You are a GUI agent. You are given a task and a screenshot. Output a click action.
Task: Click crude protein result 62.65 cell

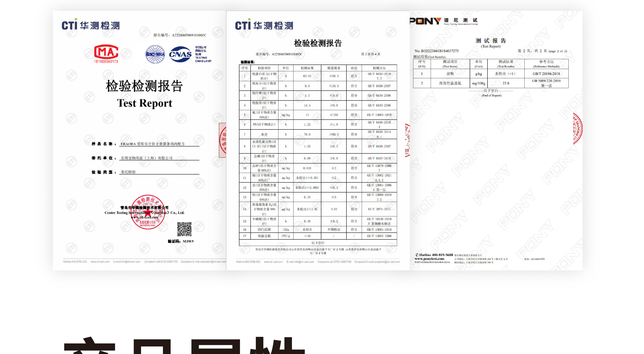(307, 76)
